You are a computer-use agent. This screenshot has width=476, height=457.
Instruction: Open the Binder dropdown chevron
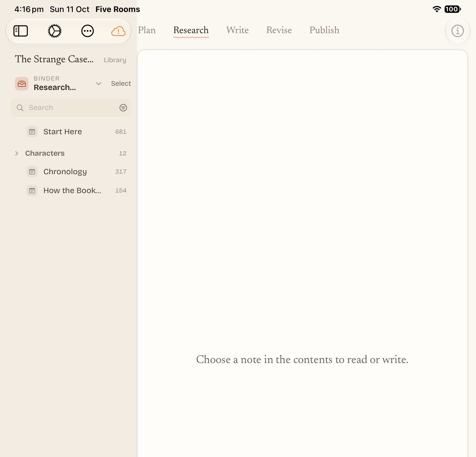pyautogui.click(x=99, y=83)
